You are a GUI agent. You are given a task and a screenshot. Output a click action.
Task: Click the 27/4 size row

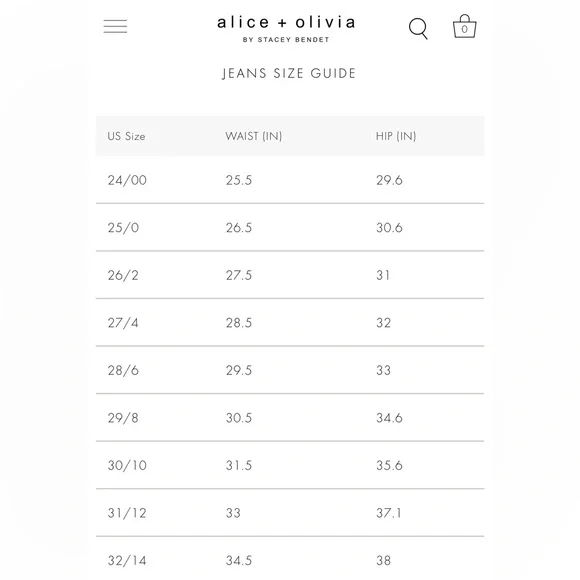tap(290, 323)
